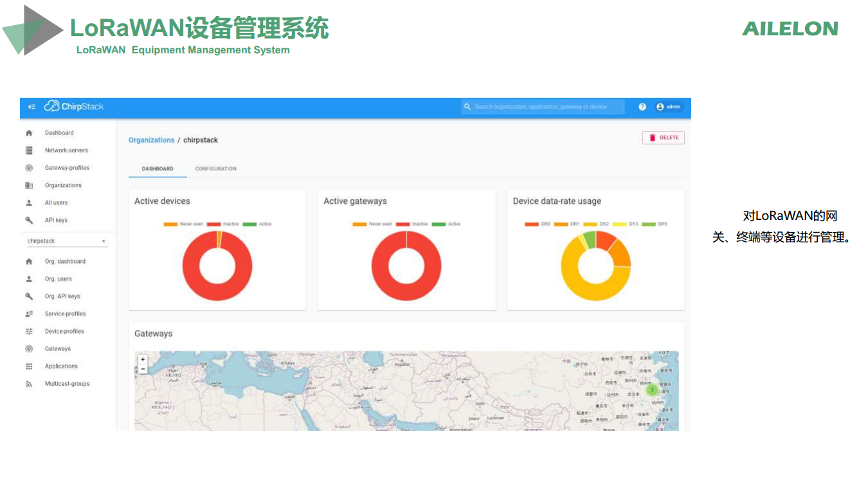Collapse the sidebar with the back-arrow icon
Screen dimensions: 868x488
[x=32, y=107]
